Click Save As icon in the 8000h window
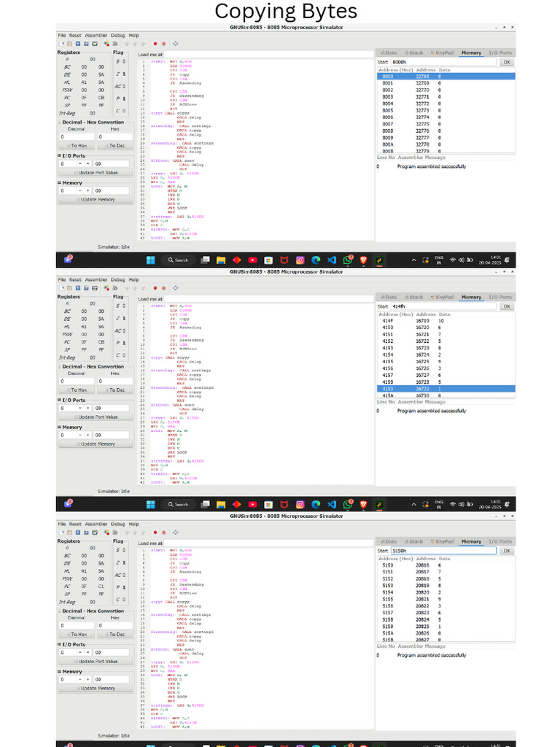 [86, 44]
